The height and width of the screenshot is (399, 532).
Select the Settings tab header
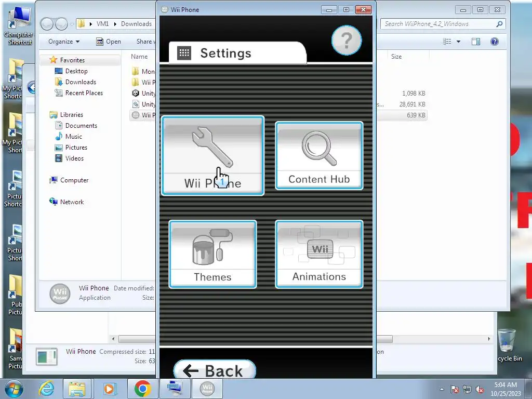click(237, 53)
